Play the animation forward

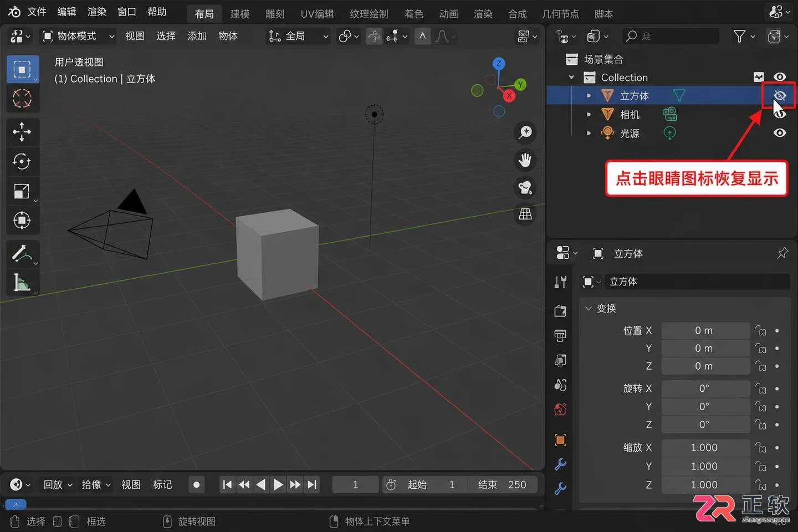[278, 485]
